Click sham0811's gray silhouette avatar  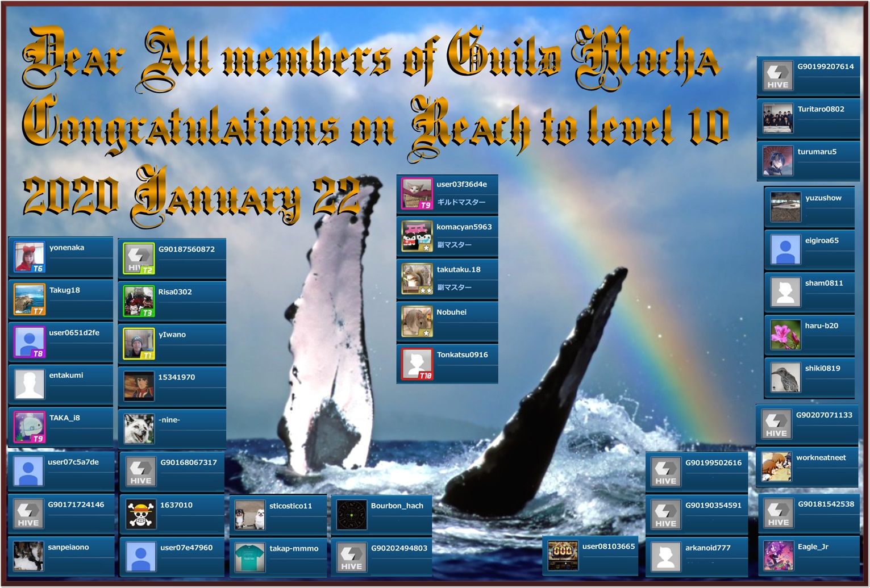[786, 293]
